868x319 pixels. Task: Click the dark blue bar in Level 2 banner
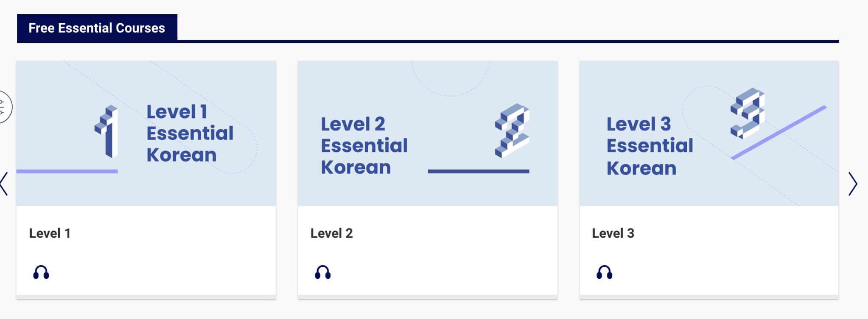coord(478,171)
